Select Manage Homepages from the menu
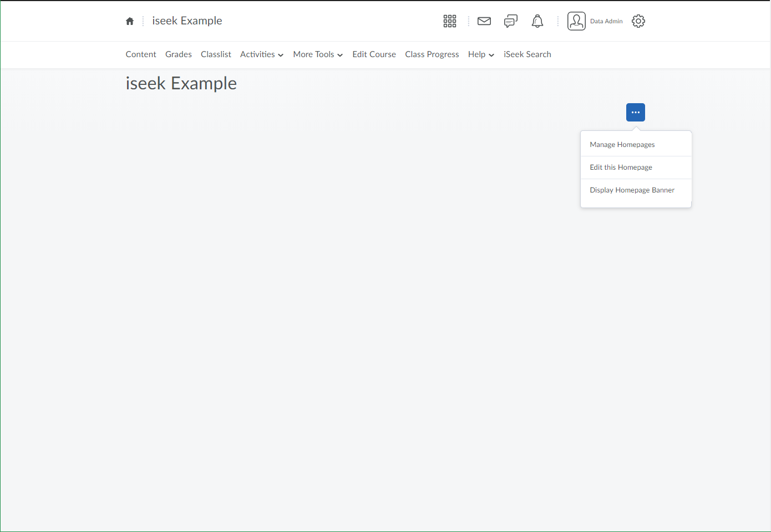 [x=622, y=145]
